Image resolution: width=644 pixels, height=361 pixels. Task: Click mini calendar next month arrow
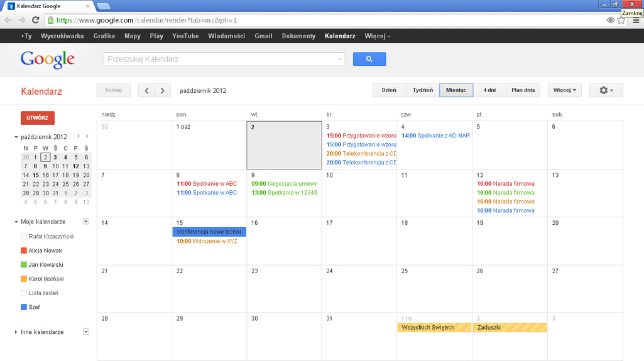coord(87,136)
